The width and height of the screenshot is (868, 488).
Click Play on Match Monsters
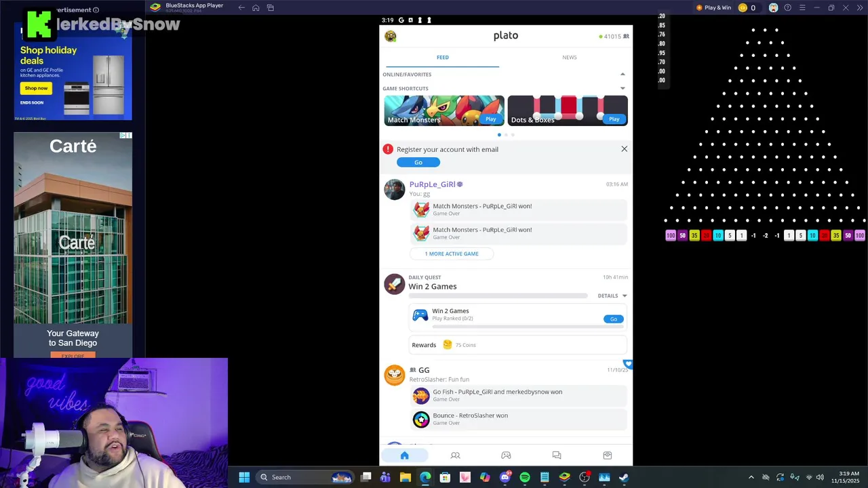[x=490, y=119]
